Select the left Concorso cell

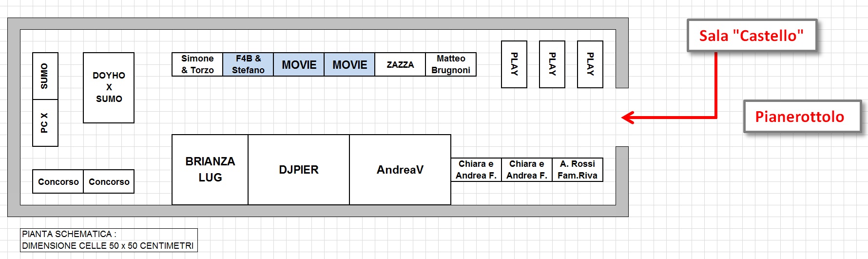[x=58, y=181]
